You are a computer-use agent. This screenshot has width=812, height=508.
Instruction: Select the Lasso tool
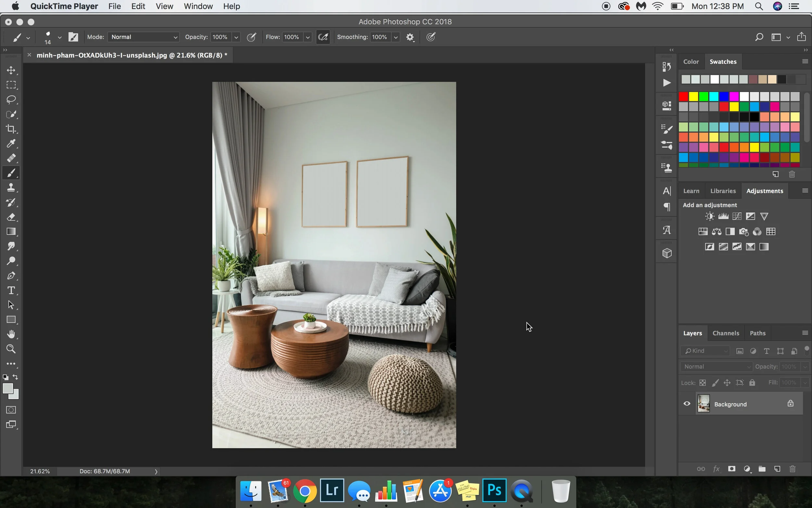[11, 99]
